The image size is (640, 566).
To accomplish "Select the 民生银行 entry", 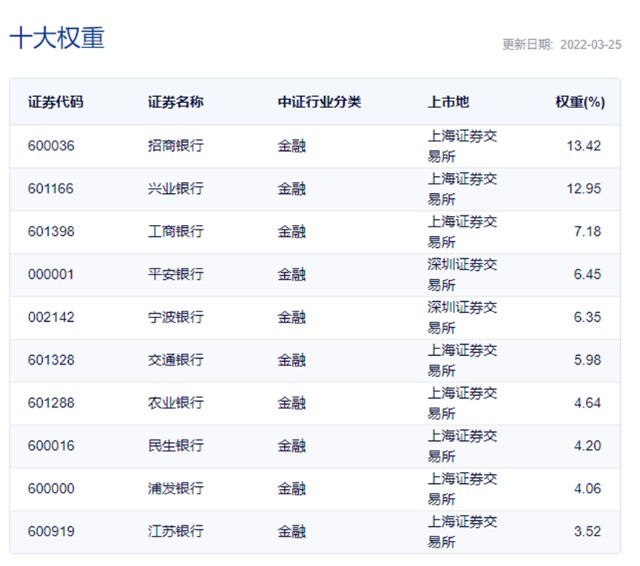I will pyautogui.click(x=175, y=446).
